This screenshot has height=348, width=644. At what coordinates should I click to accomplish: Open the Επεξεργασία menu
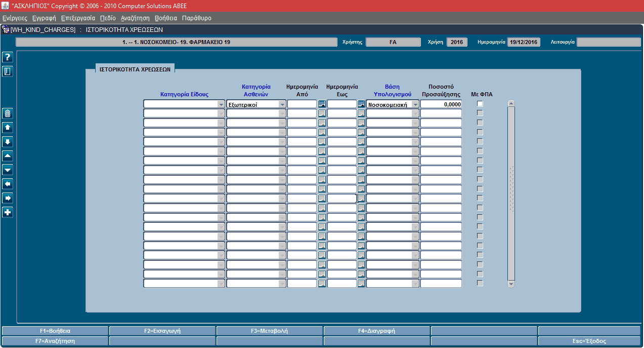pos(78,18)
